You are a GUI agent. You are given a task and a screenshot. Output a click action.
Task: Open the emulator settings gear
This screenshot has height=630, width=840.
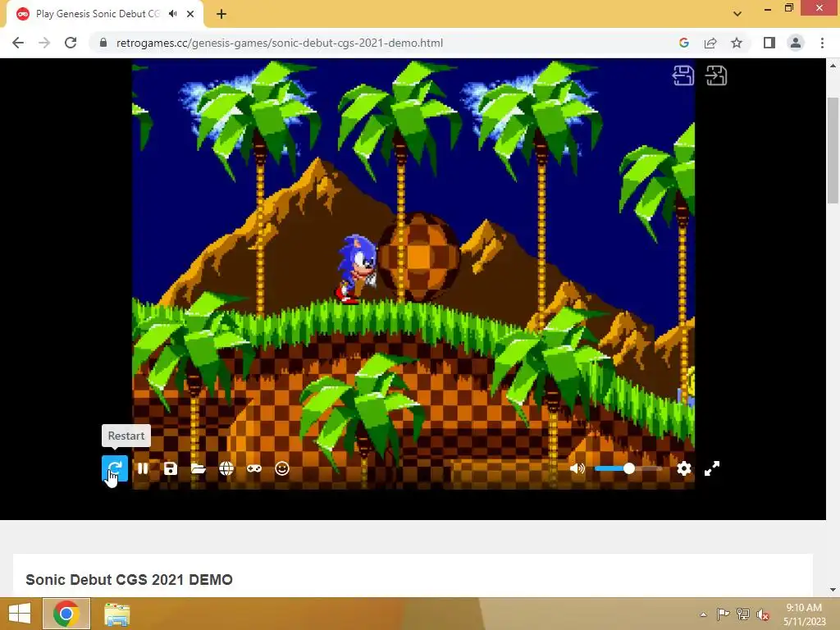click(x=683, y=468)
